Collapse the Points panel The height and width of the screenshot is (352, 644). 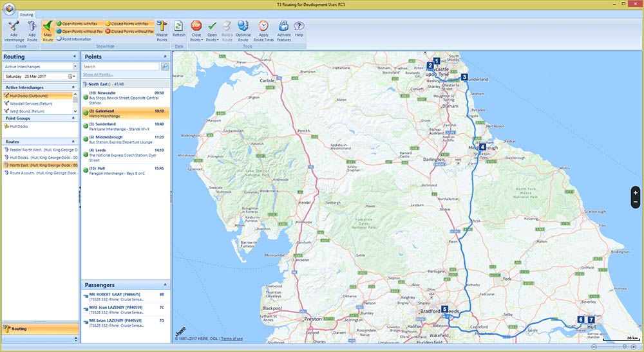(x=165, y=57)
